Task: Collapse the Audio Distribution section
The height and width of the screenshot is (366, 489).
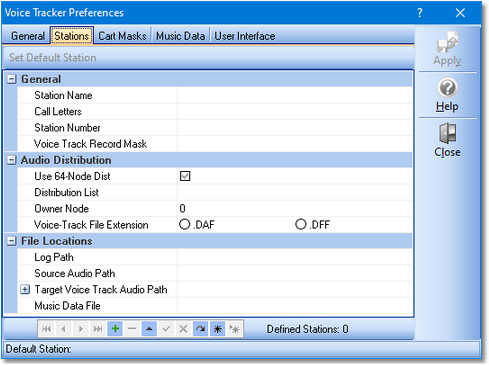Action: [x=12, y=160]
